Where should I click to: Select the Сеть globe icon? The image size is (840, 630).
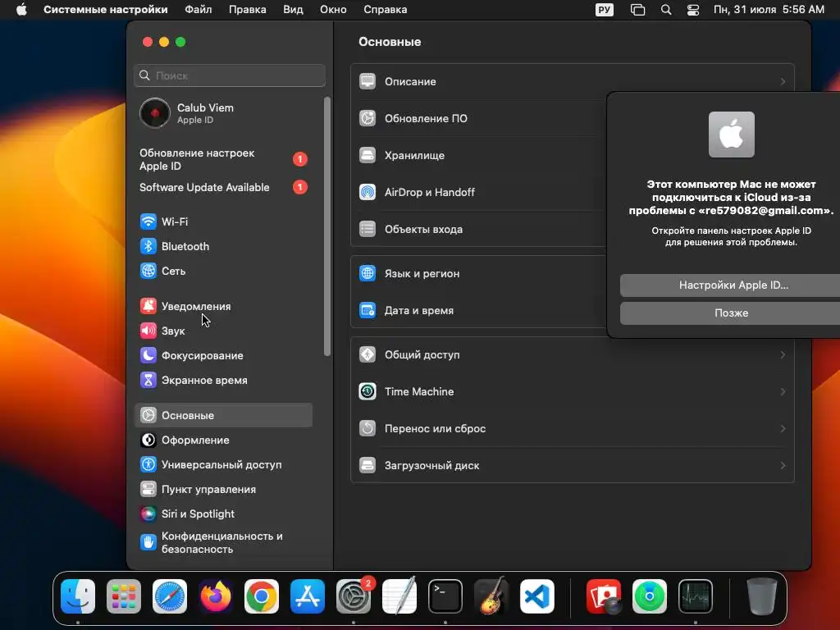click(x=148, y=271)
